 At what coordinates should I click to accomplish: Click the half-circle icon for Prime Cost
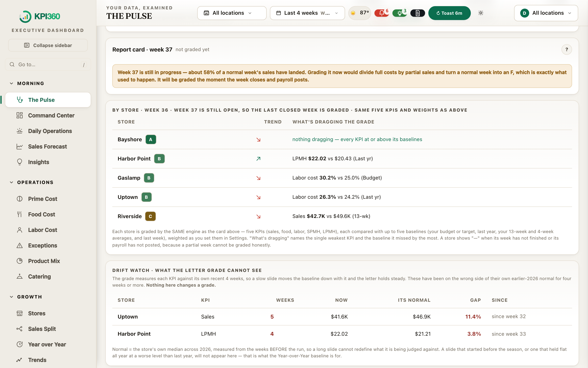point(20,199)
